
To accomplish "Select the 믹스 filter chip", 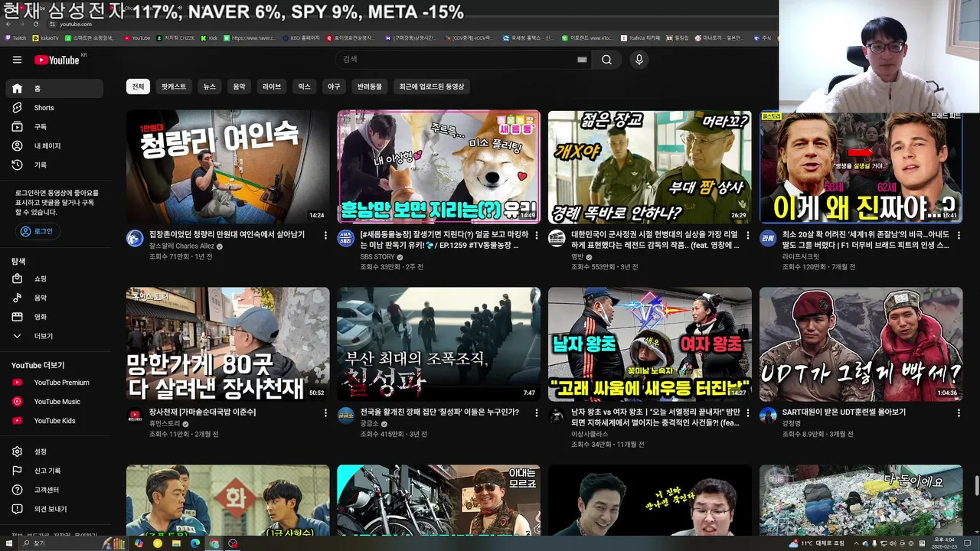I will click(304, 87).
